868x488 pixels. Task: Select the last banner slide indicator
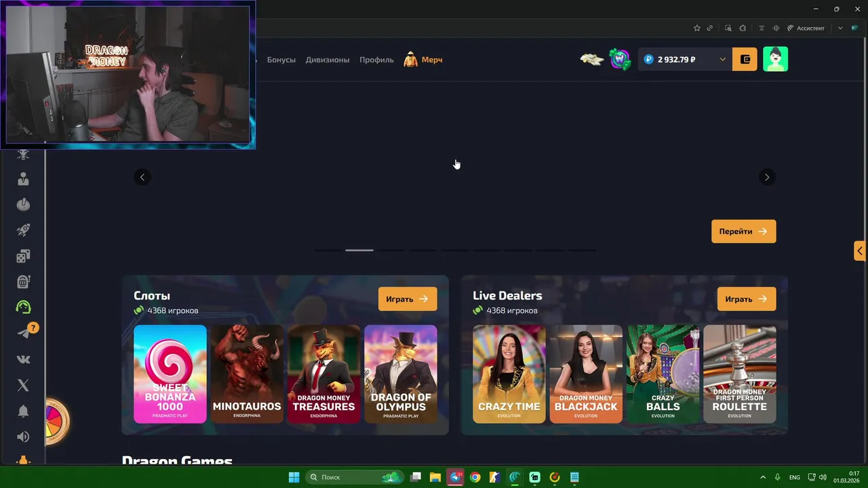tap(582, 250)
